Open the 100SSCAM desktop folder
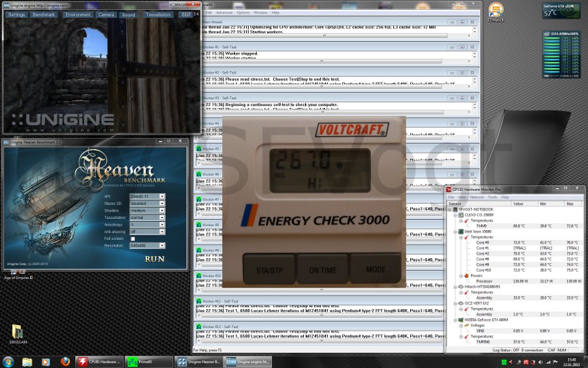This screenshot has height=368, width=588. point(18,334)
